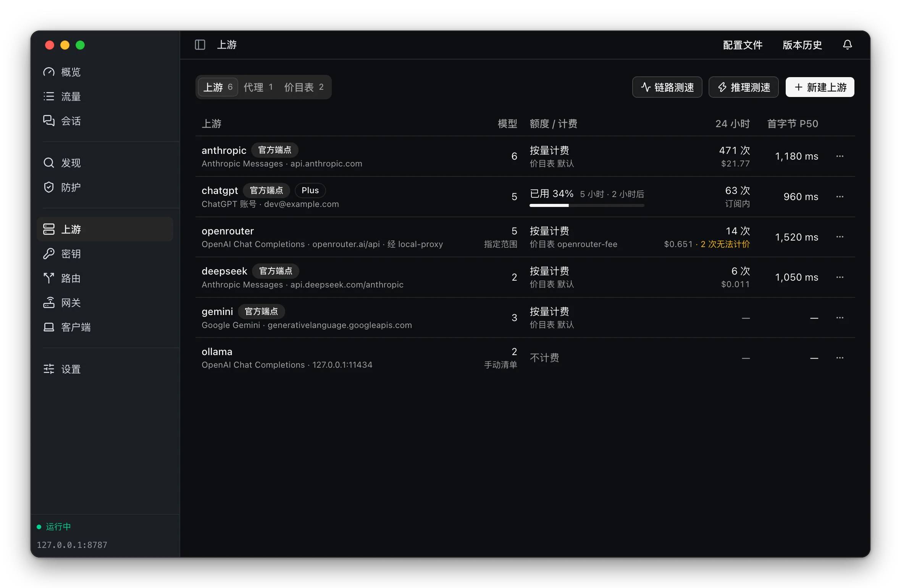This screenshot has height=588, width=901.
Task: Go to 密钥 in the sidebar
Action: [x=105, y=254]
